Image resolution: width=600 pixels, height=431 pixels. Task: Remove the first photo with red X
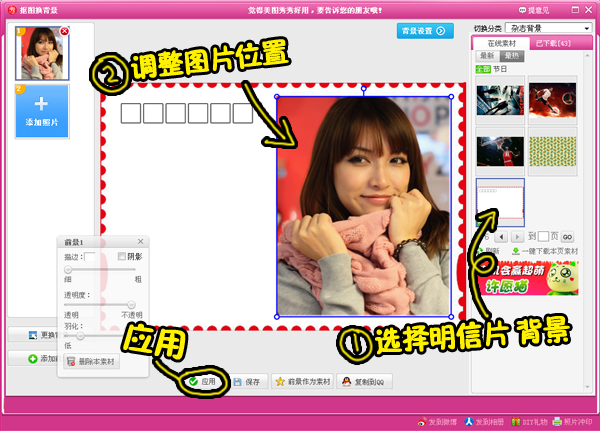click(64, 31)
